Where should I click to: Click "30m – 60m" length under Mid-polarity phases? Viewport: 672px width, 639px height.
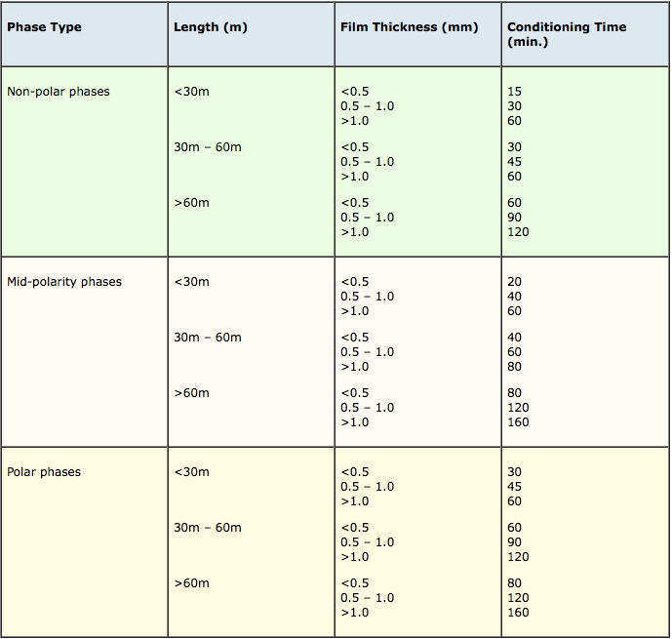coord(208,338)
